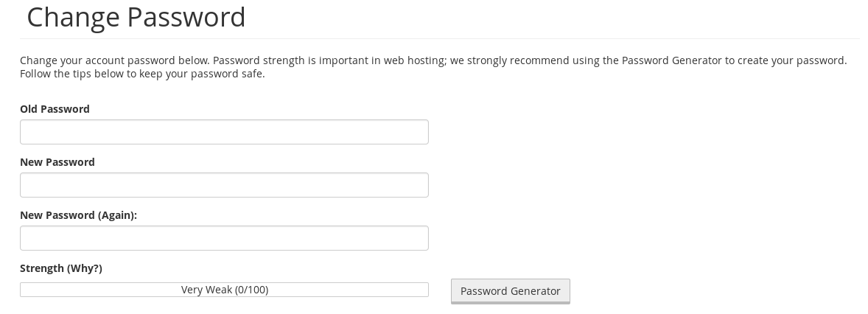Click the "Very Weak (0/100)" strength text
This screenshot has height=314, width=868.
click(x=225, y=290)
